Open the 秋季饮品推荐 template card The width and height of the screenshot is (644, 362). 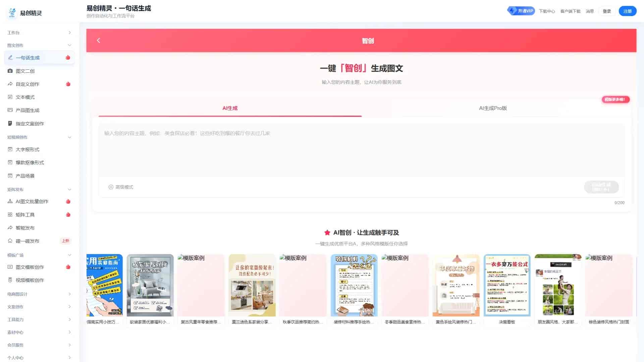point(303,290)
